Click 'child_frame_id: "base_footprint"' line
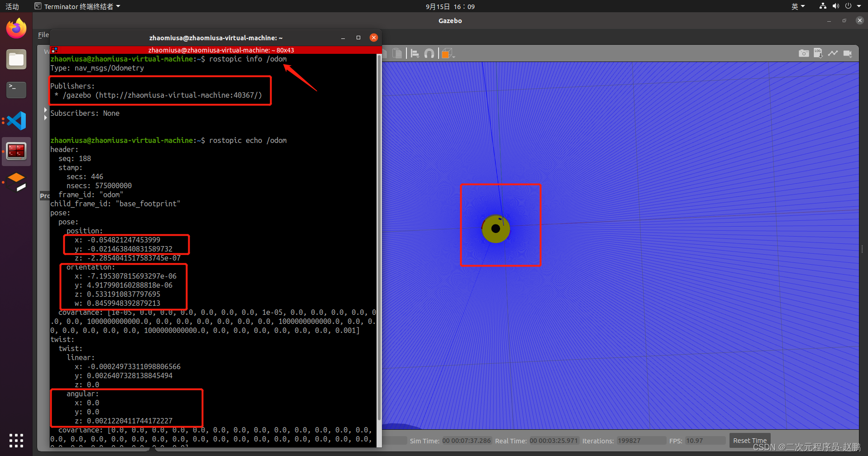 pos(115,204)
